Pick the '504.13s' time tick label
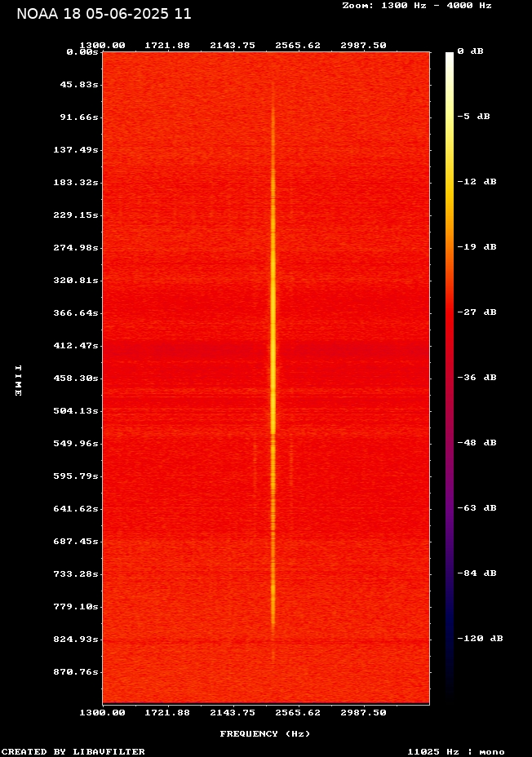532x757 pixels. (76, 411)
